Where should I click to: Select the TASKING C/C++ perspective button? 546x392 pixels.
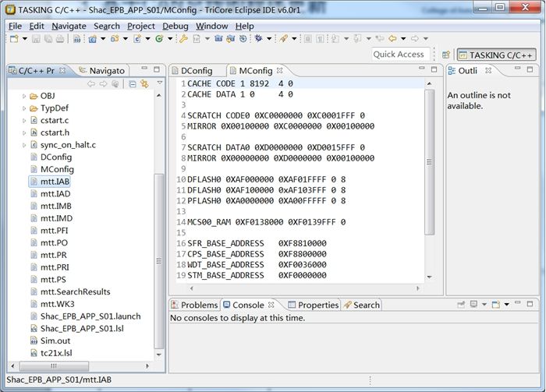pyautogui.click(x=496, y=55)
